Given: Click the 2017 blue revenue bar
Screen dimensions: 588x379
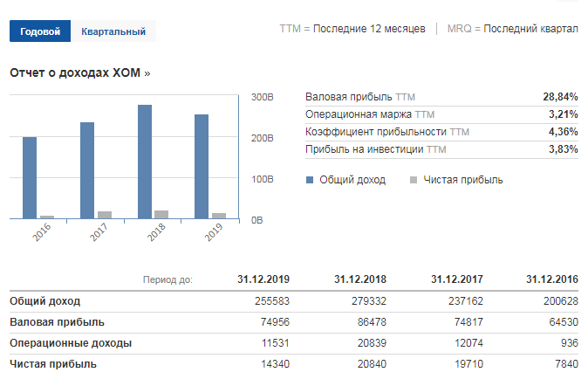Looking at the screenshot, I should coord(87,170).
